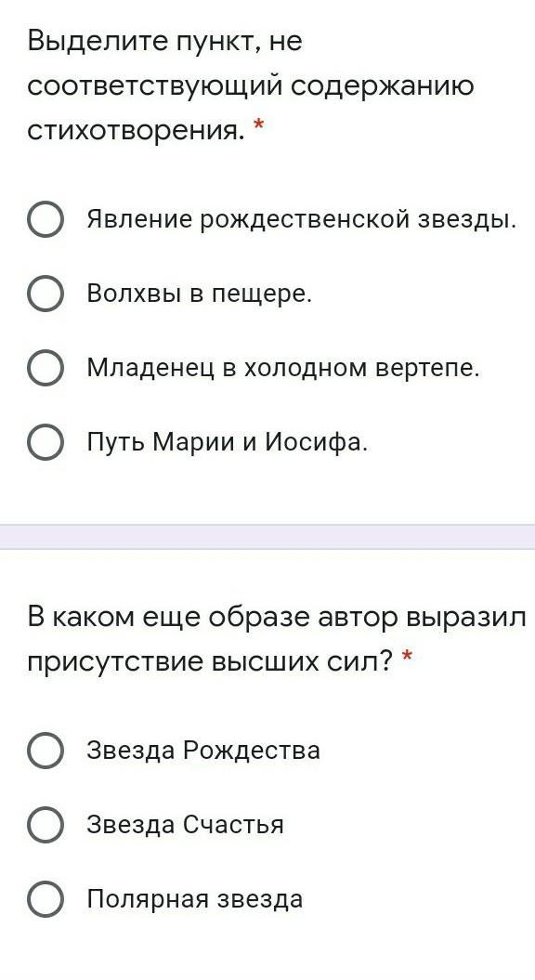
Task: Click the word «стихотворения» in the first question
Action: [x=132, y=130]
